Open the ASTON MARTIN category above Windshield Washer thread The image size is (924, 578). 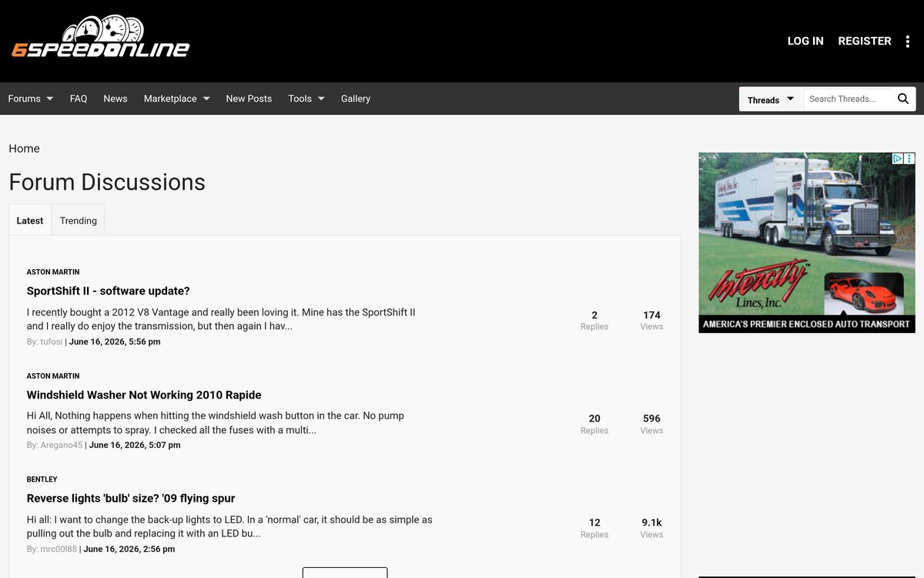coord(53,376)
